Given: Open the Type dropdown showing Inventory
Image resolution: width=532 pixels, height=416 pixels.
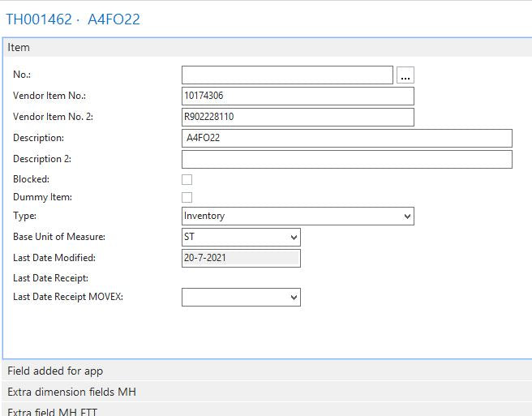Looking at the screenshot, I should point(298,216).
